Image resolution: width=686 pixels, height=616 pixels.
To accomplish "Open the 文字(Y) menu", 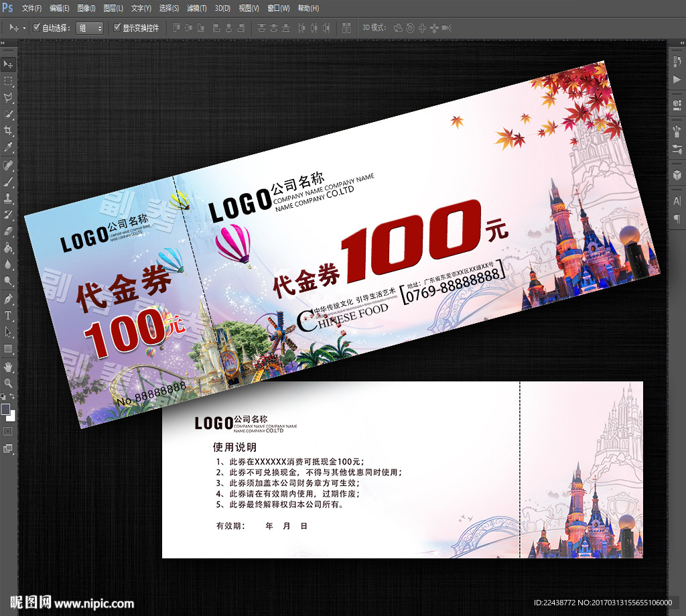I will coord(141,8).
